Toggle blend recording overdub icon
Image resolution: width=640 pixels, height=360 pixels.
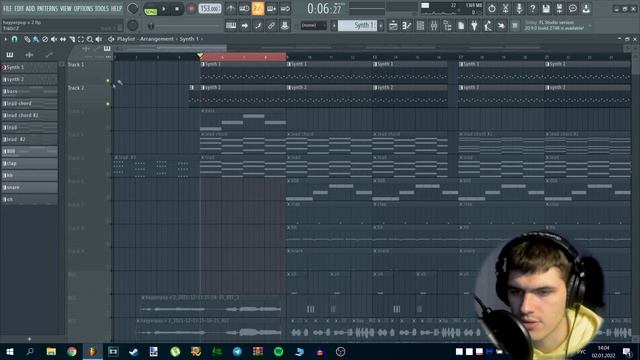pyautogui.click(x=271, y=9)
